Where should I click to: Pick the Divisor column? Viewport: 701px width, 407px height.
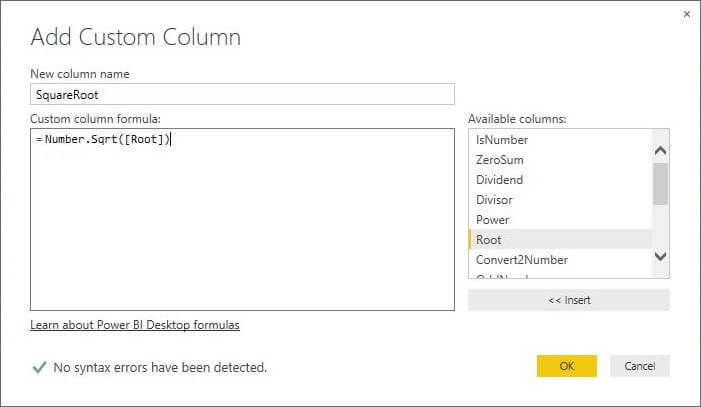coord(495,200)
